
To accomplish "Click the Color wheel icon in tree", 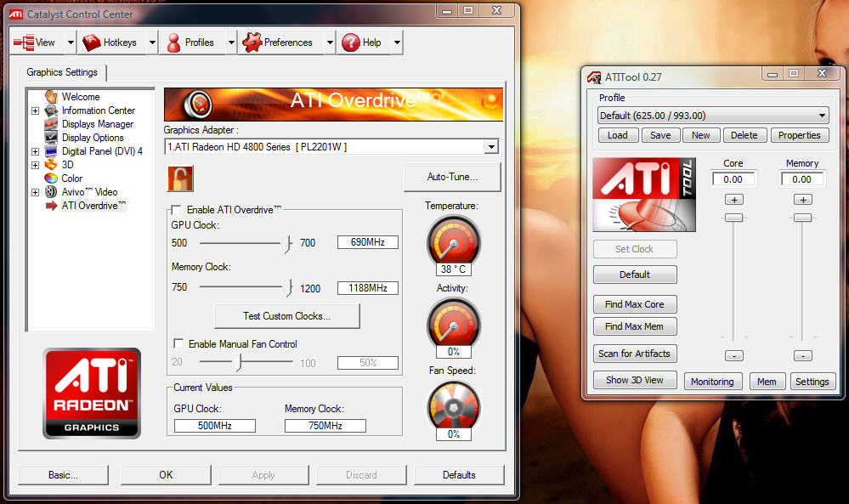I will pyautogui.click(x=51, y=178).
